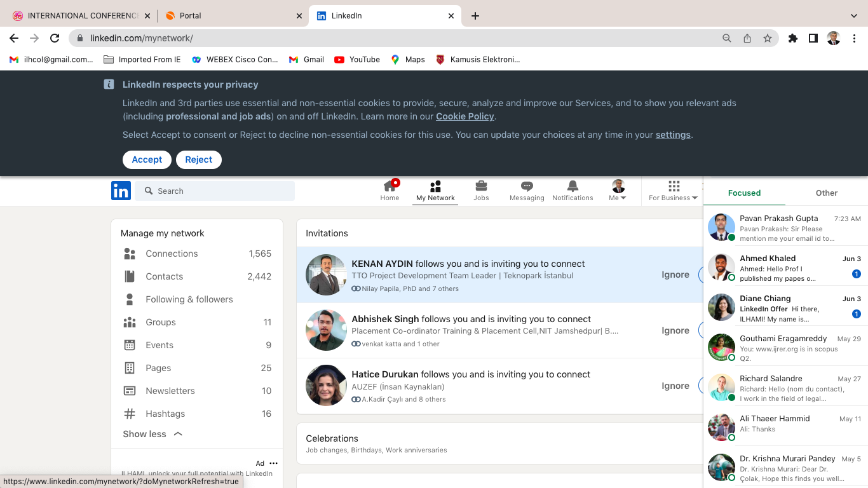The width and height of the screenshot is (868, 488).
Task: Open the tab search dropdown arrow
Action: [854, 16]
